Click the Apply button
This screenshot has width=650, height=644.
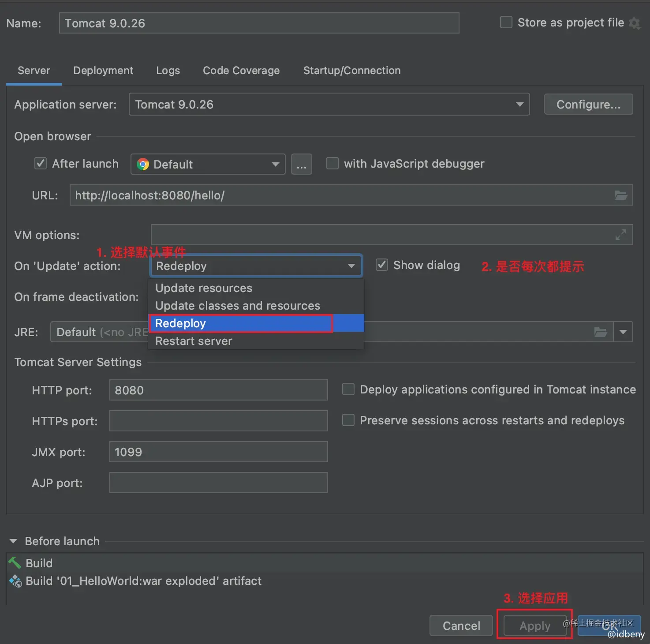point(535,625)
